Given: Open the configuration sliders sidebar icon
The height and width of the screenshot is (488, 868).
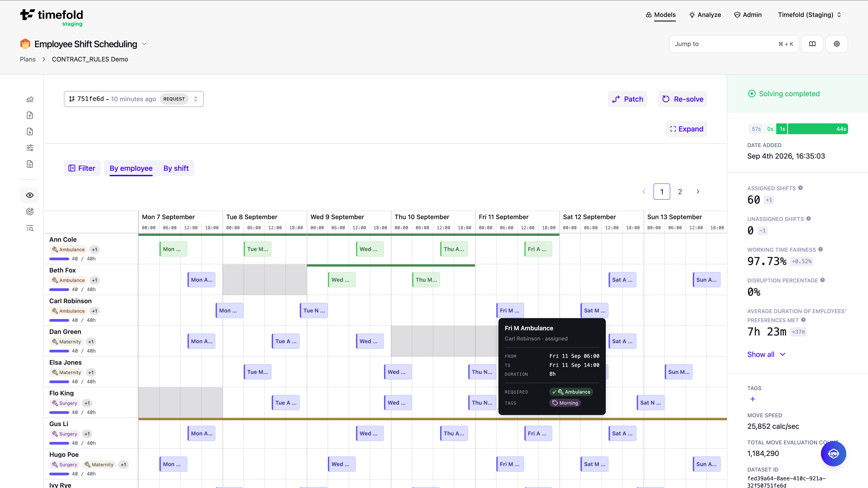Looking at the screenshot, I should pos(30,148).
